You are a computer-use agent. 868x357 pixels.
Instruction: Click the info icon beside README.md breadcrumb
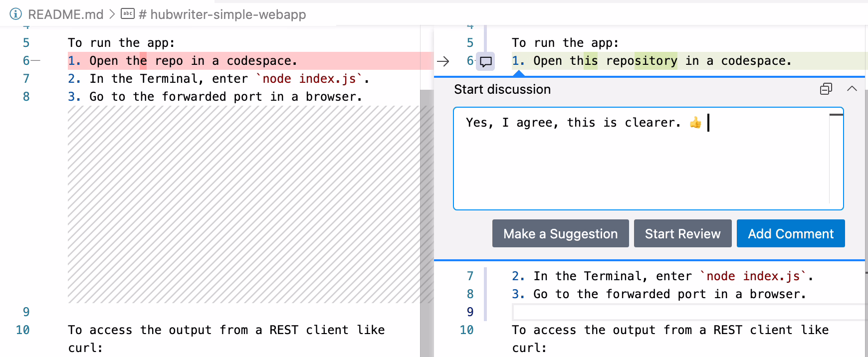pos(16,14)
